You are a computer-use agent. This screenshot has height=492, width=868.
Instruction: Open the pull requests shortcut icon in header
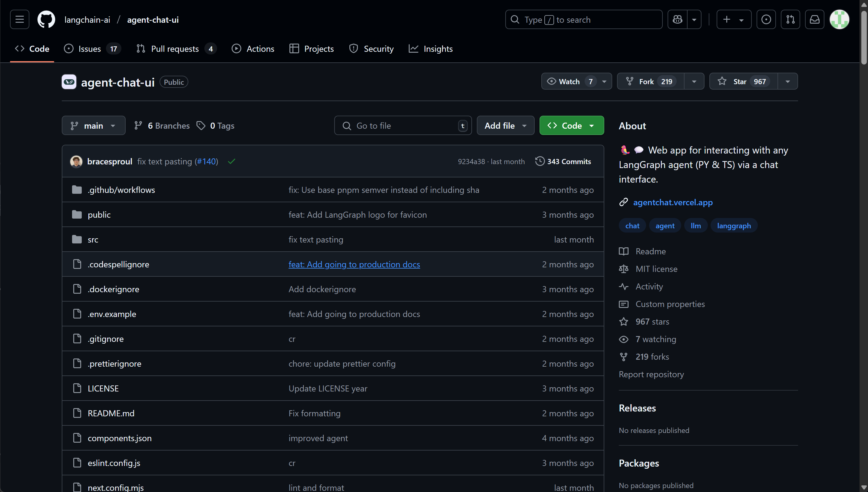(x=790, y=20)
